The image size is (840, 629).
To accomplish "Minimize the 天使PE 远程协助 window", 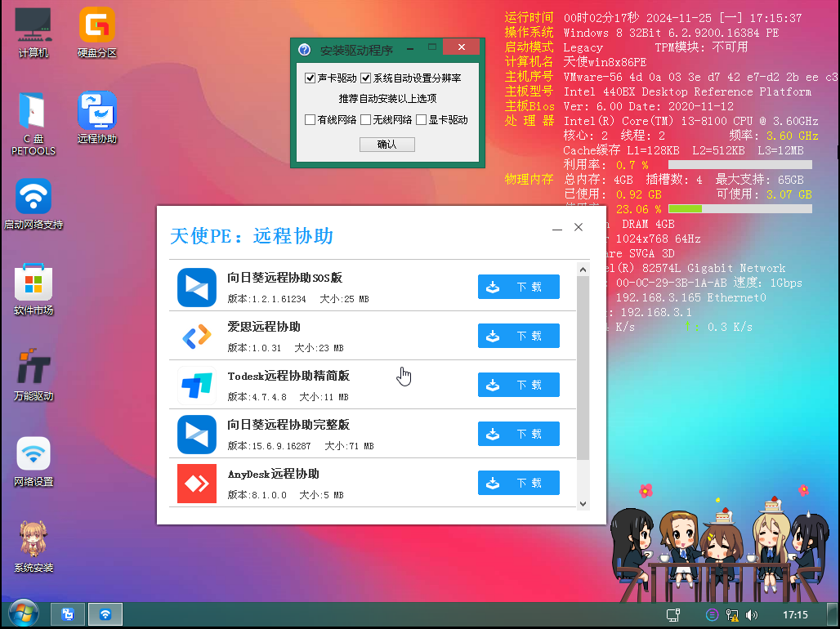I will [557, 228].
